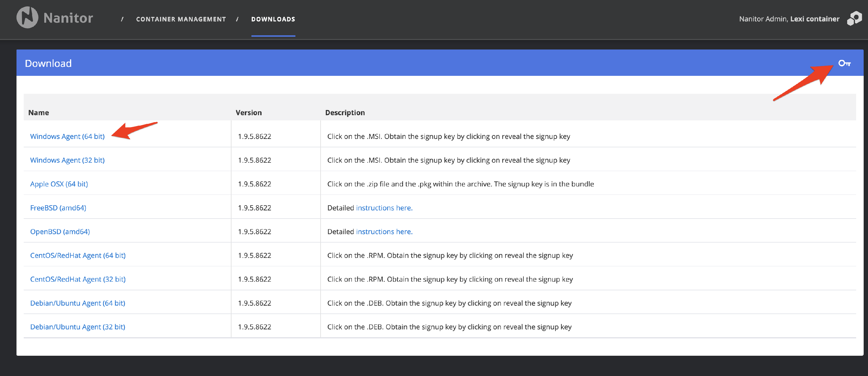Download Apple OSX (64 bit) agent
Image resolution: width=868 pixels, height=376 pixels.
59,184
